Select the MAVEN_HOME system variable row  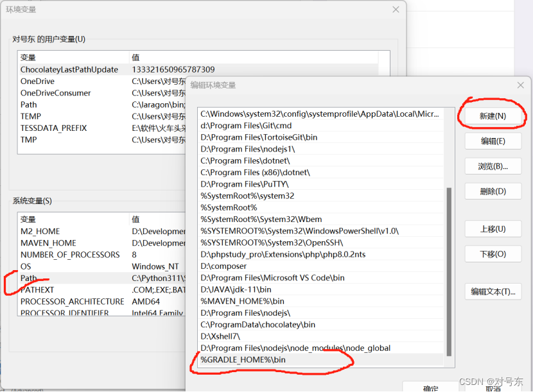coord(102,243)
